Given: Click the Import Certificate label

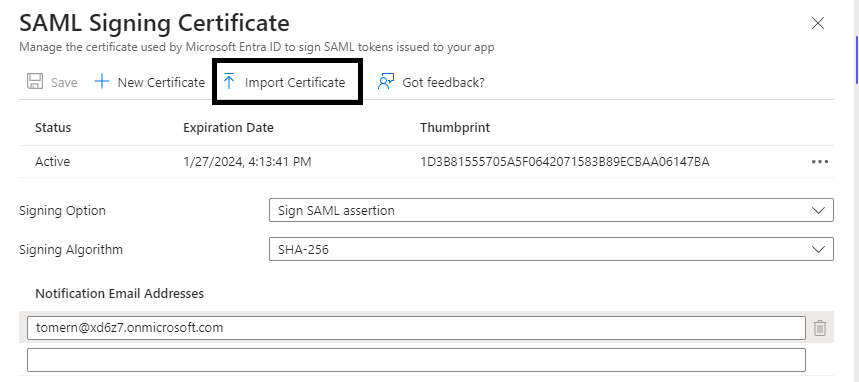Looking at the screenshot, I should point(295,82).
